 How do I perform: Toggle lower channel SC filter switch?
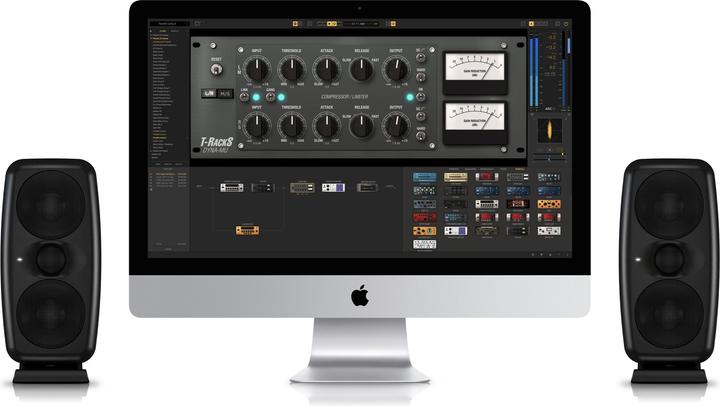420,116
